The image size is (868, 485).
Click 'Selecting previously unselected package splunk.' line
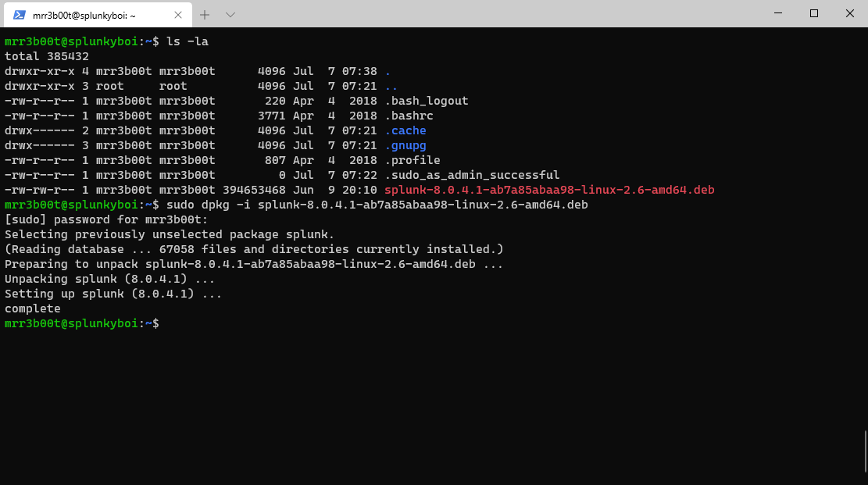pos(170,235)
